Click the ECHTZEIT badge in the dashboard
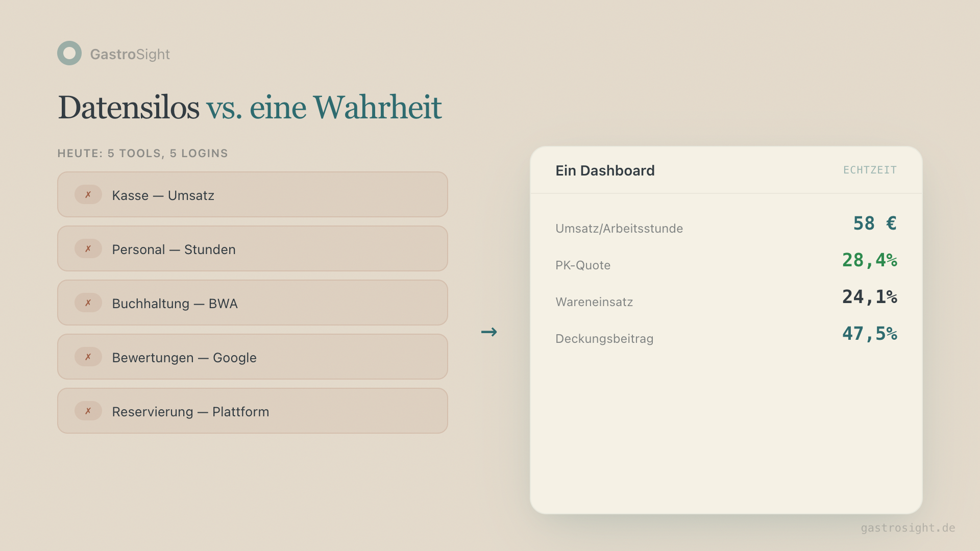 (x=870, y=170)
